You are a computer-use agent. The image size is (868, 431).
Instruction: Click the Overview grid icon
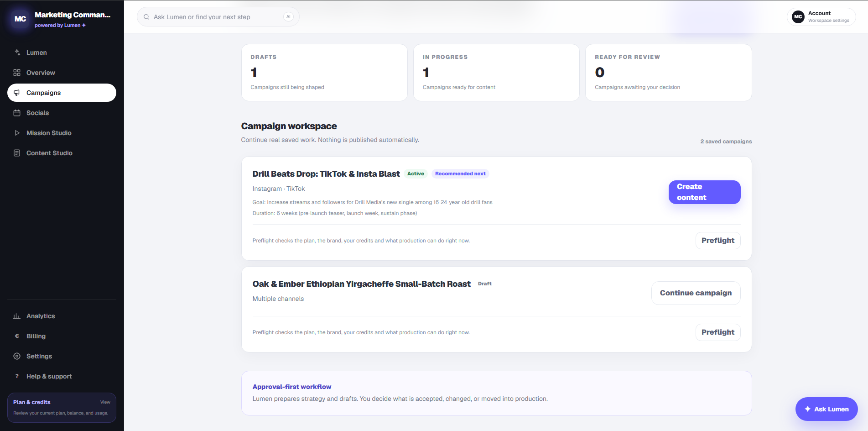[x=17, y=73]
